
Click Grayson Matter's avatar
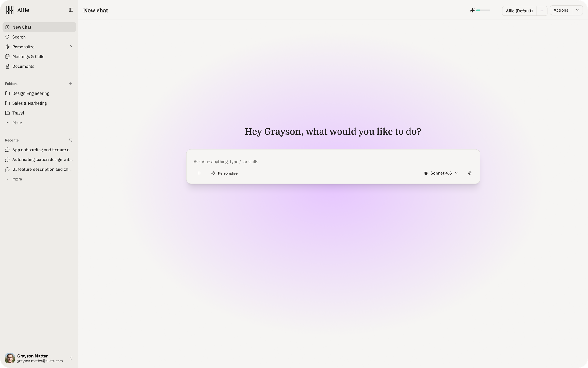10,358
